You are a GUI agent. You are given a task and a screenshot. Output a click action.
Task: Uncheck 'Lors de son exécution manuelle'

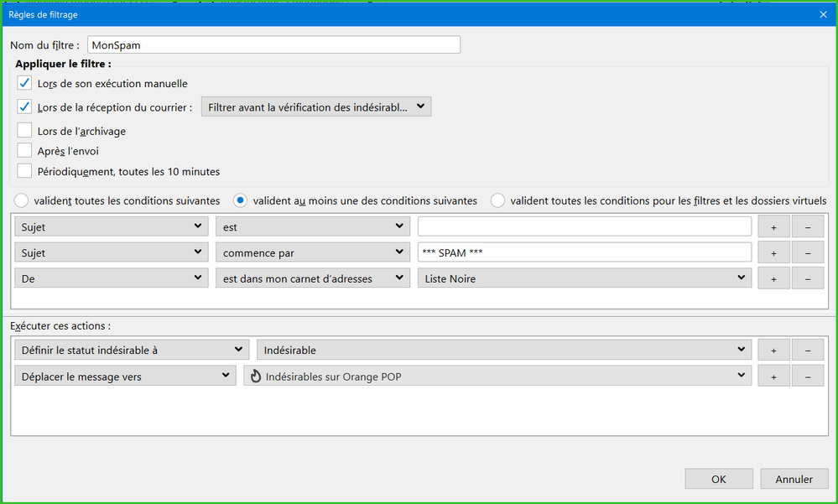coord(24,83)
